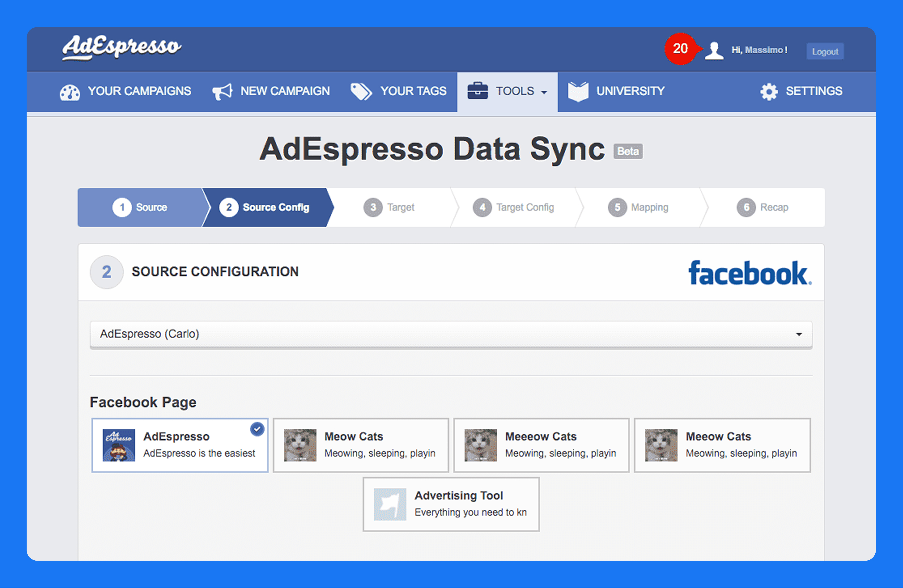Click the University book icon
This screenshot has width=903, height=588.
click(578, 91)
